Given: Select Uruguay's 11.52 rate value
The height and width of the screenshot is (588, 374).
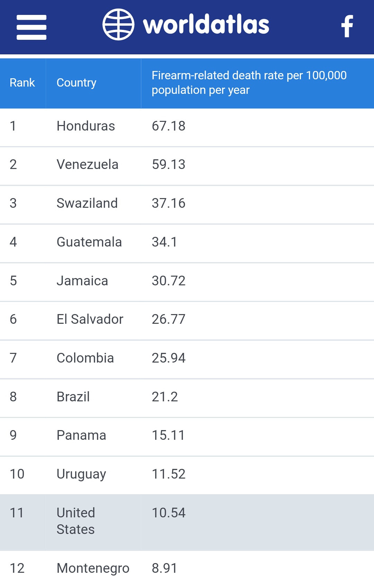Looking at the screenshot, I should tap(169, 474).
